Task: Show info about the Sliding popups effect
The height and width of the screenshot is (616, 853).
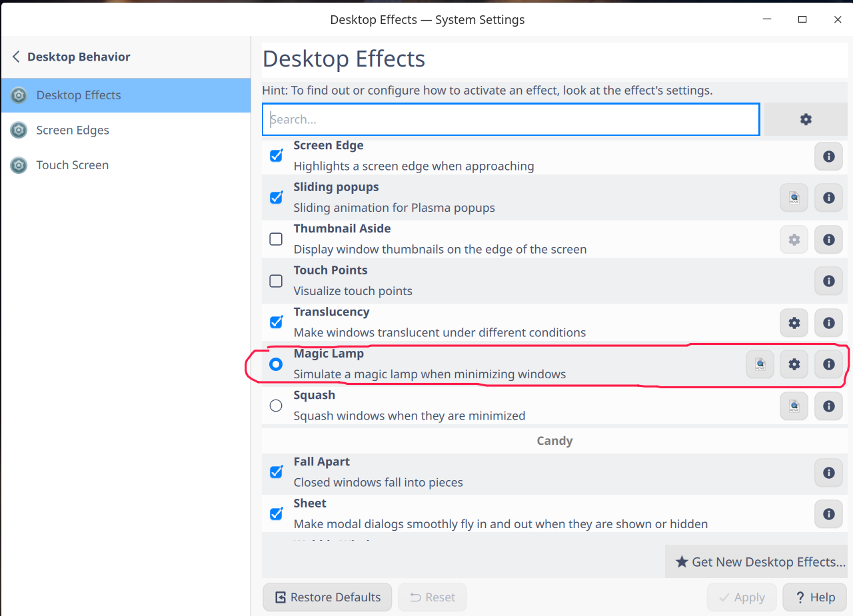Action: point(828,198)
